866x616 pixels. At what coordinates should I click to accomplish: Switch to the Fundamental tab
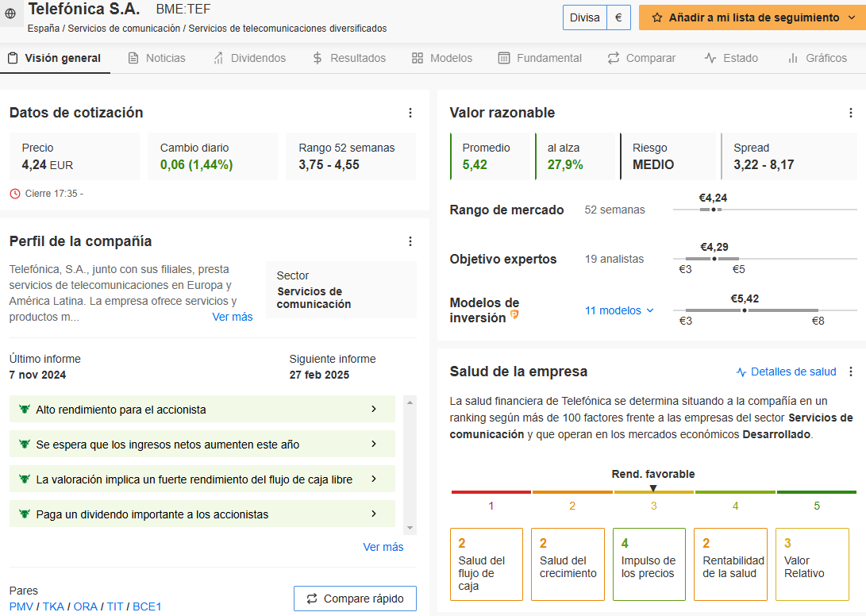540,58
